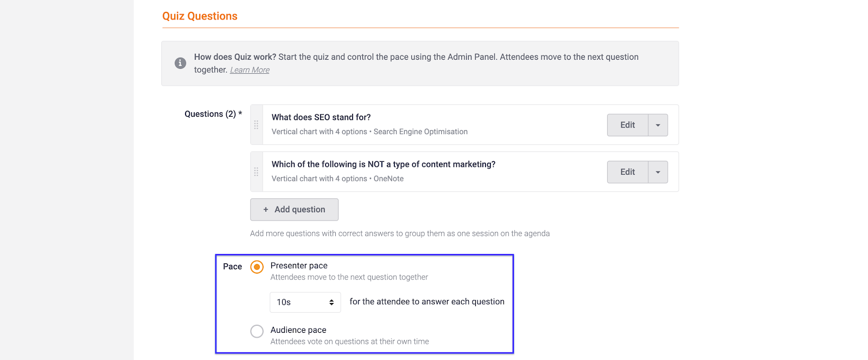The width and height of the screenshot is (868, 360).
Task: Click the Add question button
Action: pyautogui.click(x=294, y=209)
